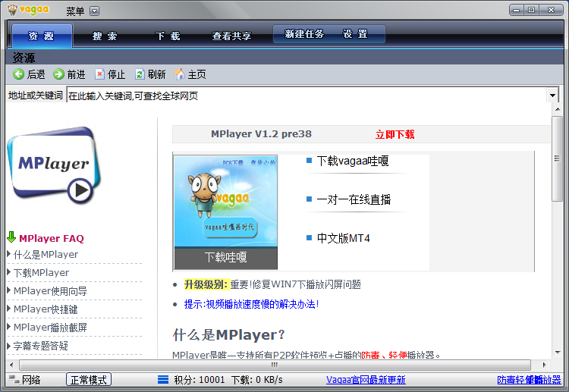
Task: Switch to the 下载 tab
Action: tap(168, 36)
